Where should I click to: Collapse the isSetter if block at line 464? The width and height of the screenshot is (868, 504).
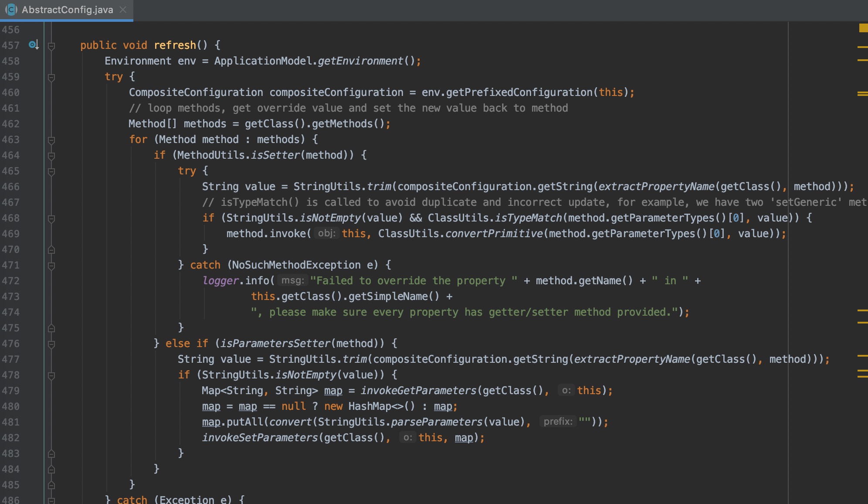[51, 155]
